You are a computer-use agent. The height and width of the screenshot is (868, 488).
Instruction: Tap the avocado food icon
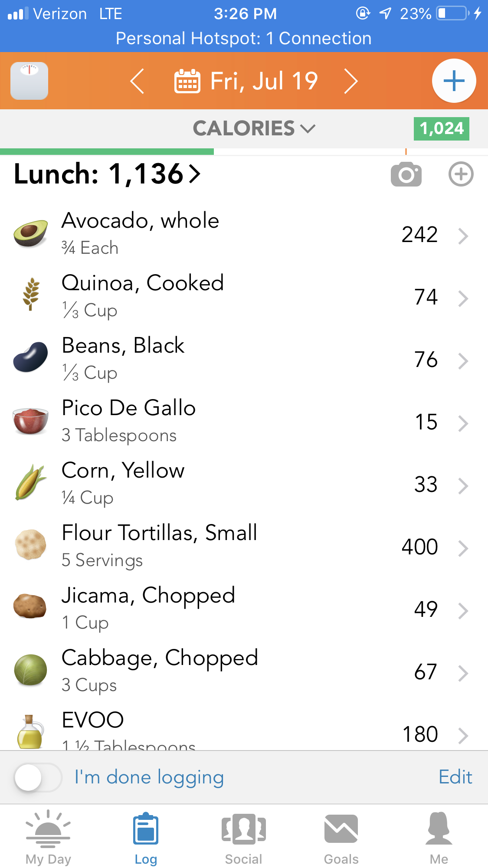[x=30, y=234]
